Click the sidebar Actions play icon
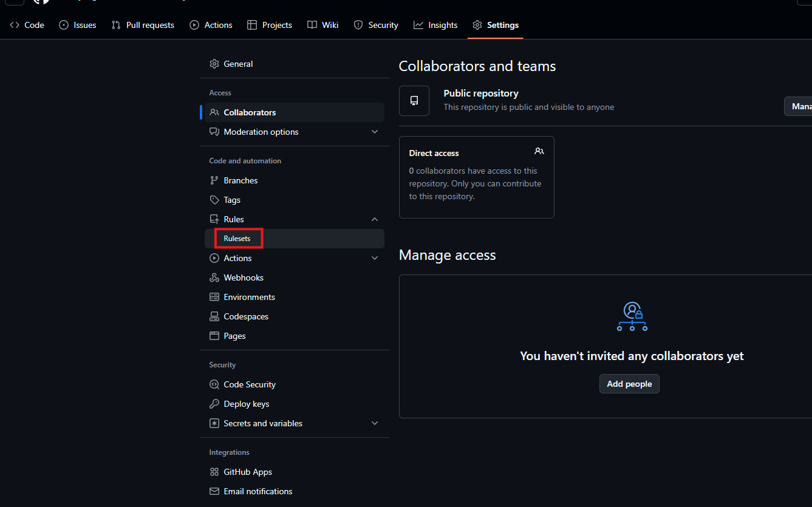This screenshot has height=507, width=812. tap(214, 258)
